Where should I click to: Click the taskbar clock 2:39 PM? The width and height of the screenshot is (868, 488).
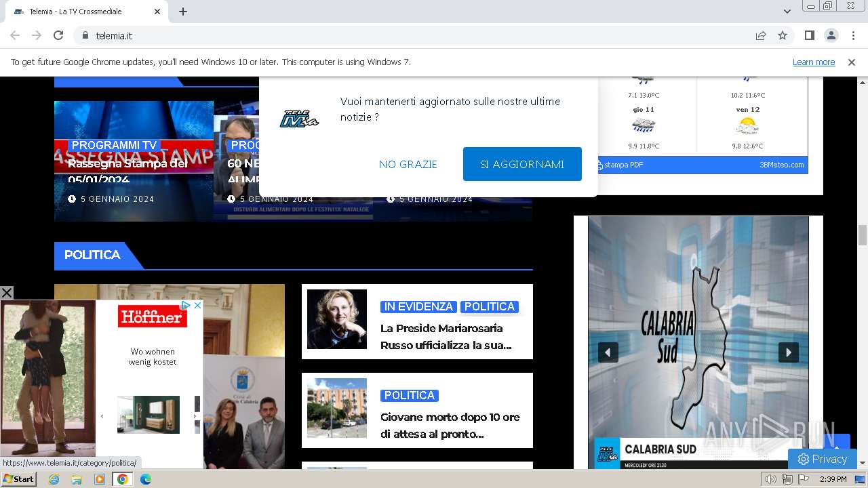tap(833, 479)
